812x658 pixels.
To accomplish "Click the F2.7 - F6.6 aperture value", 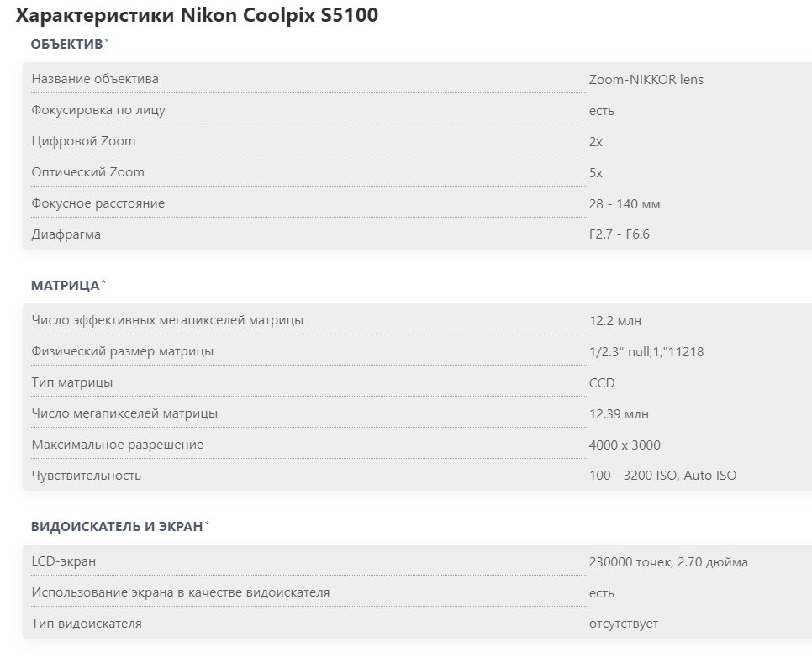I will click(620, 234).
